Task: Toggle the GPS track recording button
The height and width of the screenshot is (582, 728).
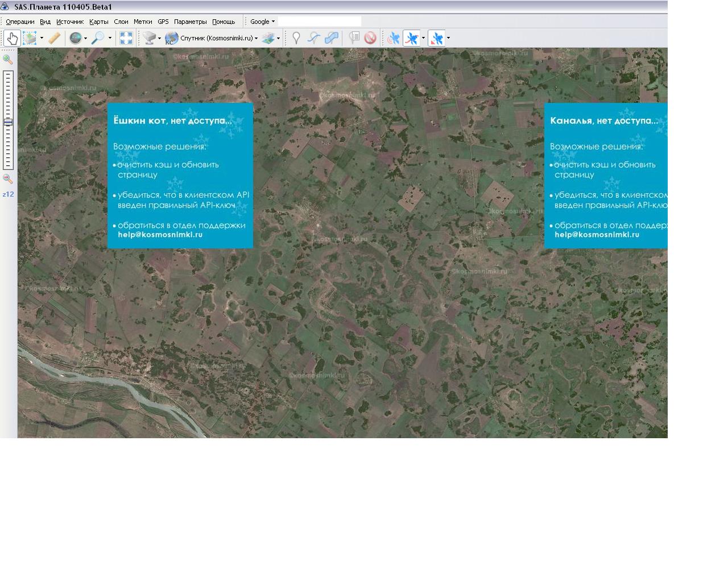Action: coord(412,38)
